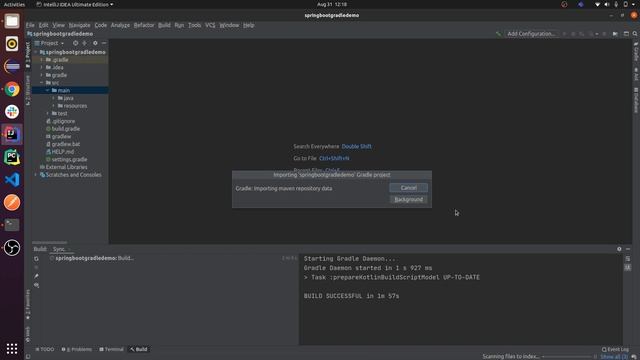Open the VCS menu
Viewport: 640px width, 360px height.
click(x=210, y=25)
